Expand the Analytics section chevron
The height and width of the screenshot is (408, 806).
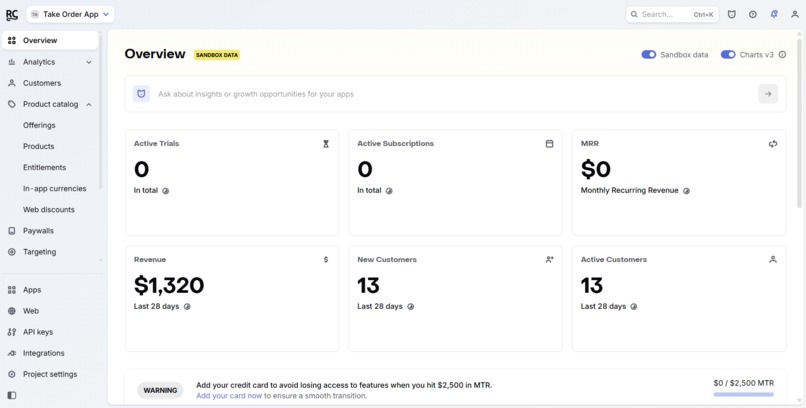[89, 62]
